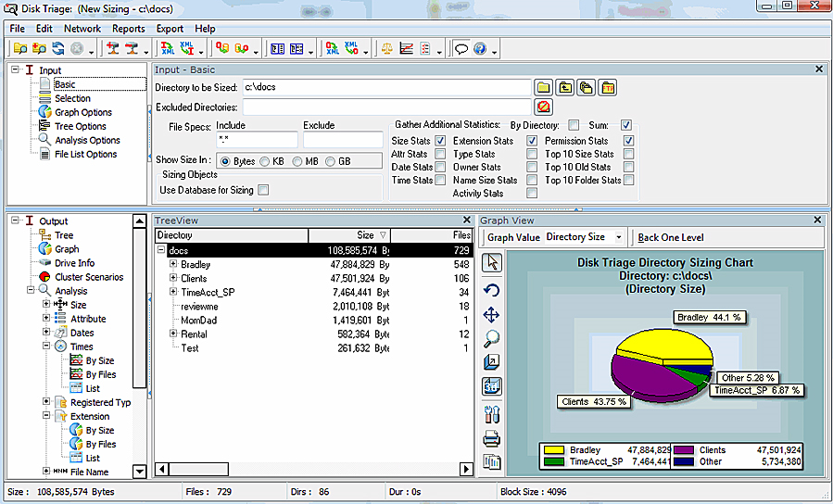
Task: Open graph settings with the tools icon
Action: click(492, 413)
